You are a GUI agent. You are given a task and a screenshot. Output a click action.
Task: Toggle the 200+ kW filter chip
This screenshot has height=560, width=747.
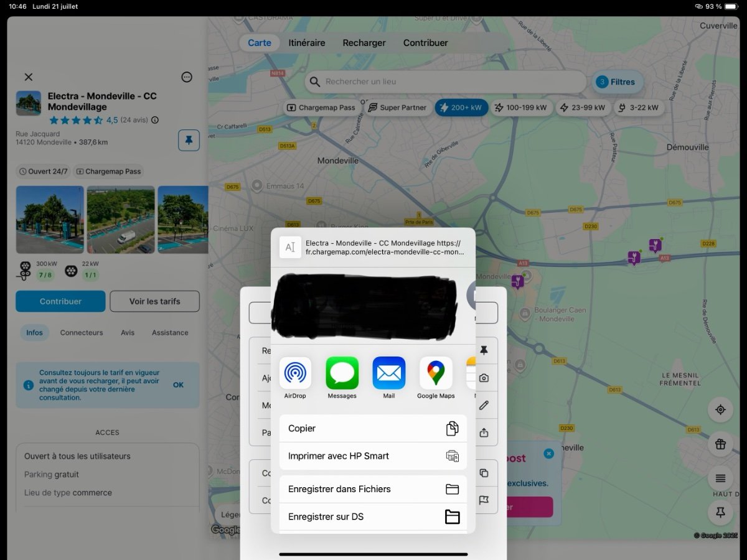point(461,108)
